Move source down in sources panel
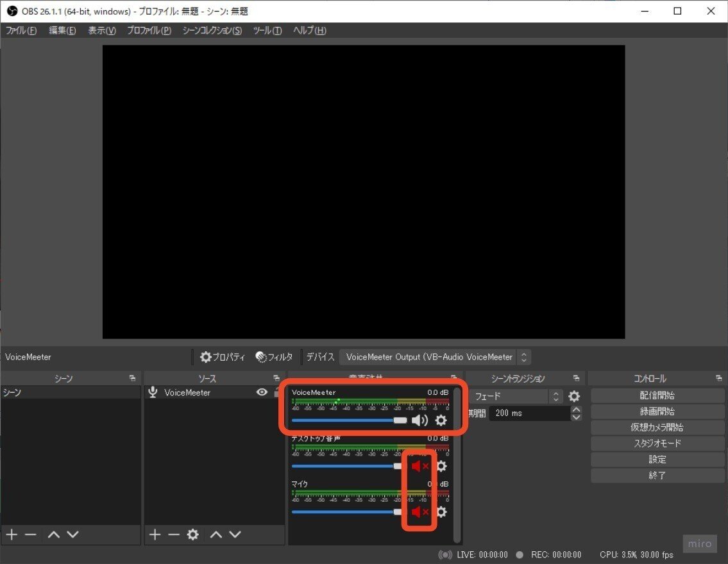This screenshot has height=564, width=728. coord(235,535)
